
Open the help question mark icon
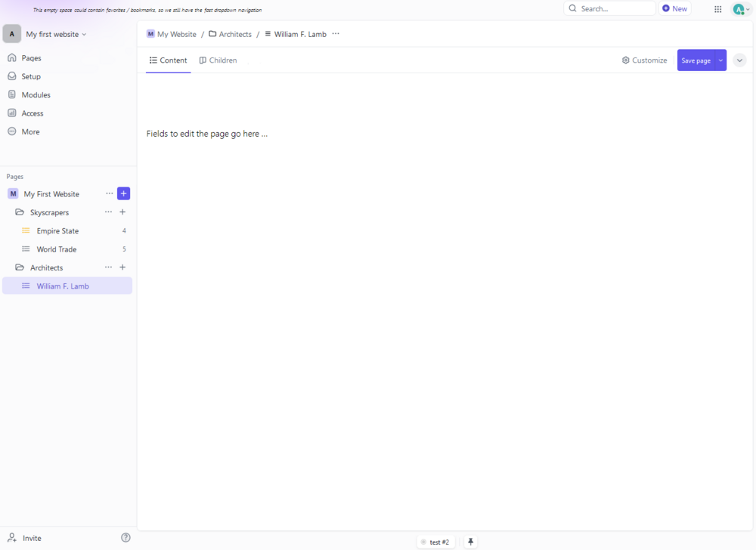125,537
